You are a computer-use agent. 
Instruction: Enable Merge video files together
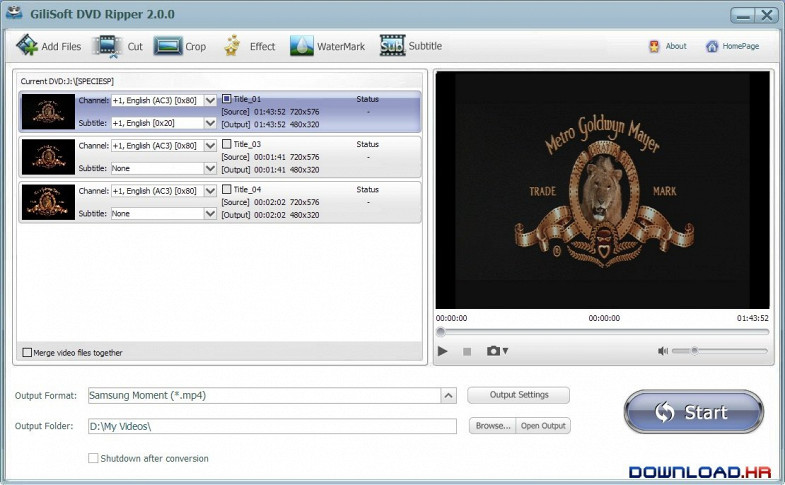click(27, 352)
